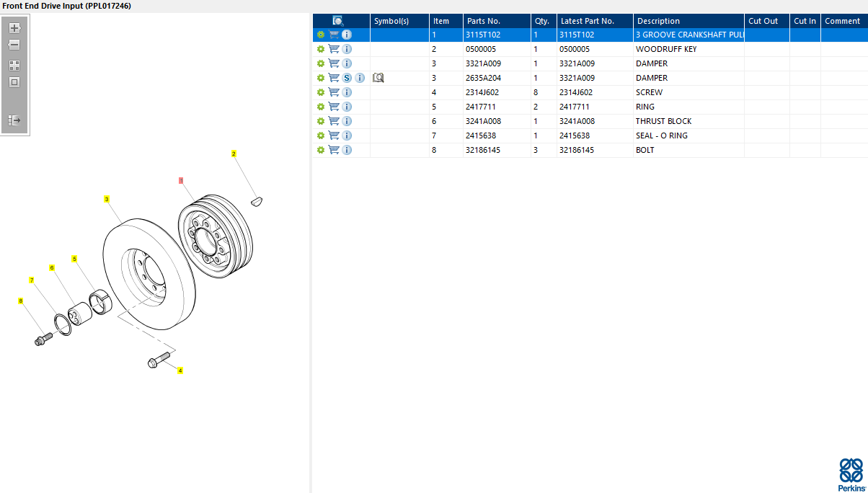Screen dimensions: 868x493
Task: Select callout 3 on the damper drawing
Action: coord(107,199)
